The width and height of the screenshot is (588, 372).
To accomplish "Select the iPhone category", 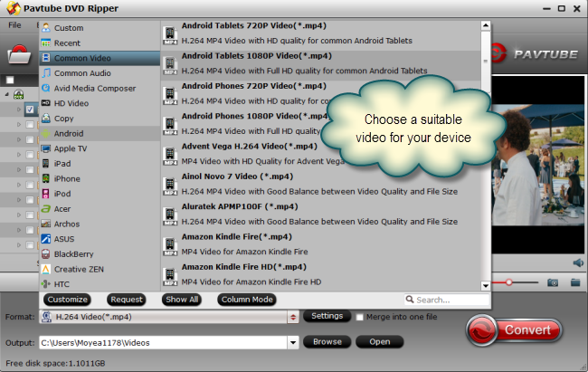I will point(100,178).
